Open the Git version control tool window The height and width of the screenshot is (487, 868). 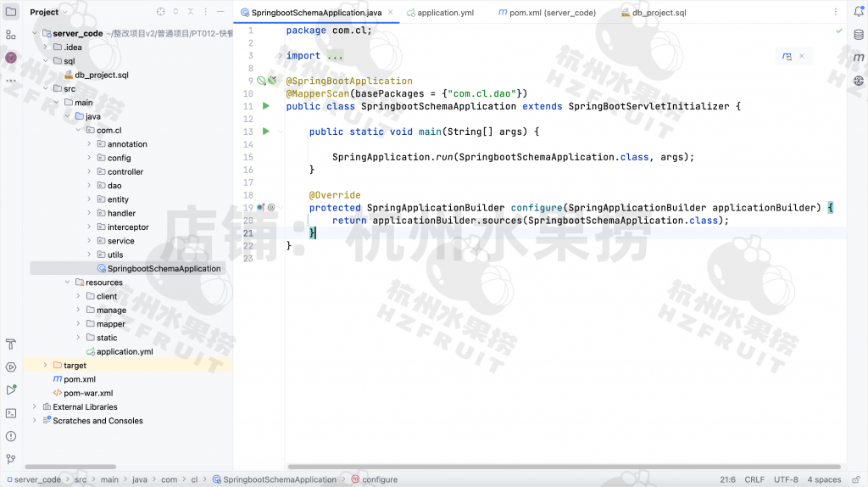11,459
